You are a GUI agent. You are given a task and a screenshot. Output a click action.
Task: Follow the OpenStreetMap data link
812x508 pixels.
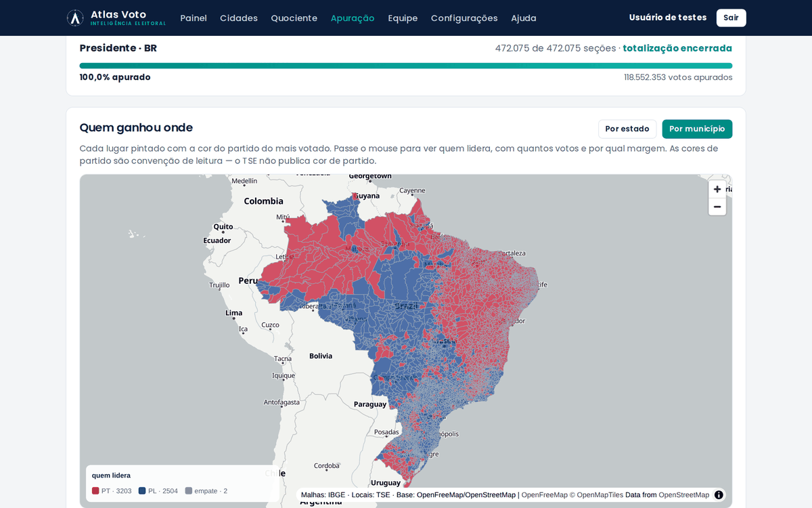tap(683, 495)
